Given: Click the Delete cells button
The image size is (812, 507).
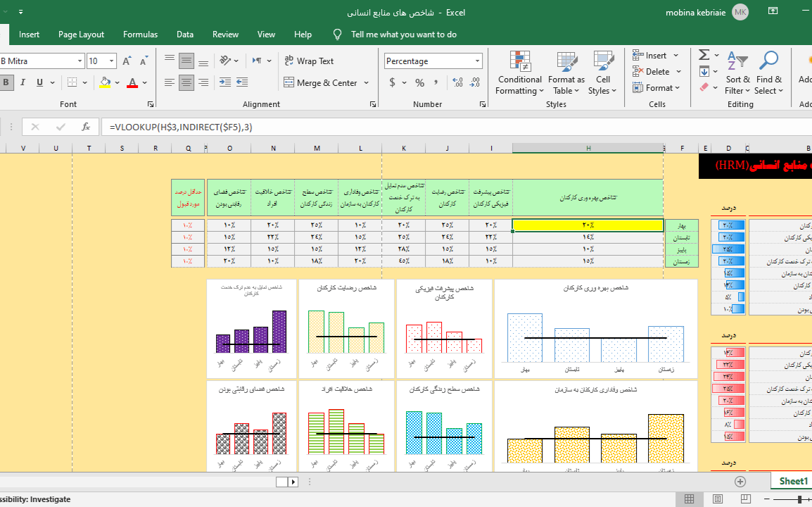Looking at the screenshot, I should 652,72.
